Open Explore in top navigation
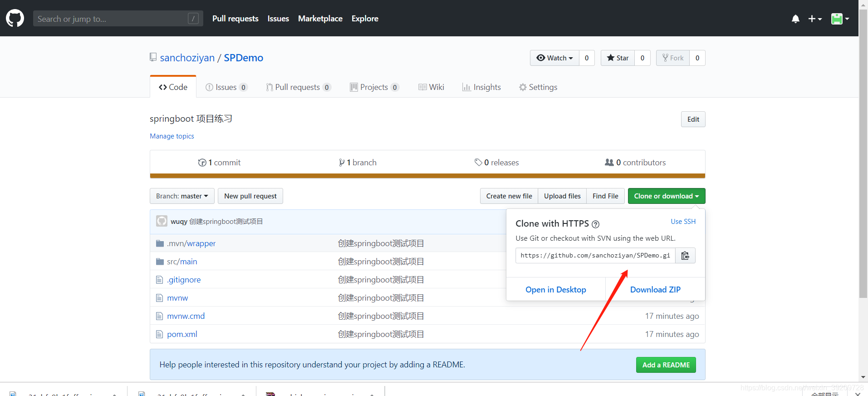The width and height of the screenshot is (868, 396). tap(365, 19)
